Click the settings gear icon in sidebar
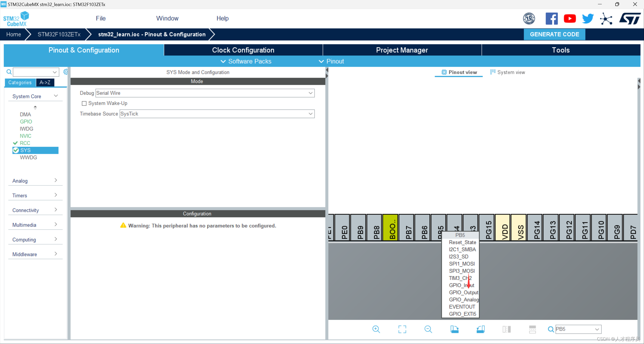 point(66,71)
